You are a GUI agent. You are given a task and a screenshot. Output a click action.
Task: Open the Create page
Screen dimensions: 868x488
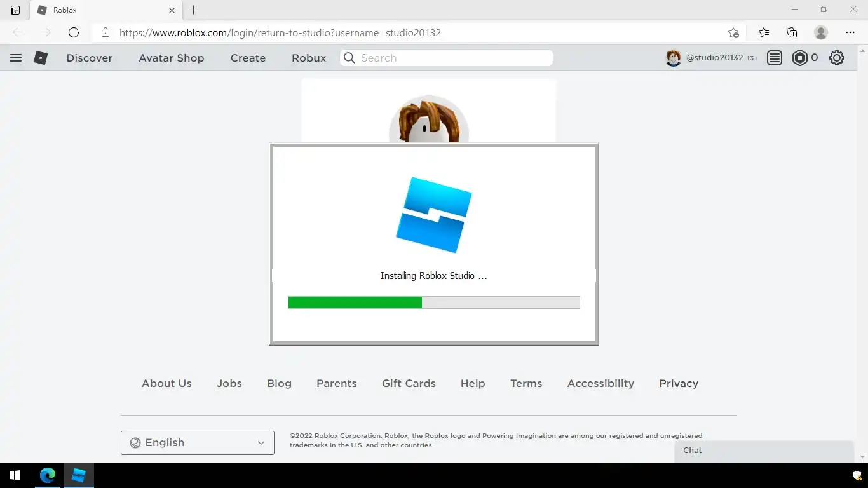coord(248,58)
